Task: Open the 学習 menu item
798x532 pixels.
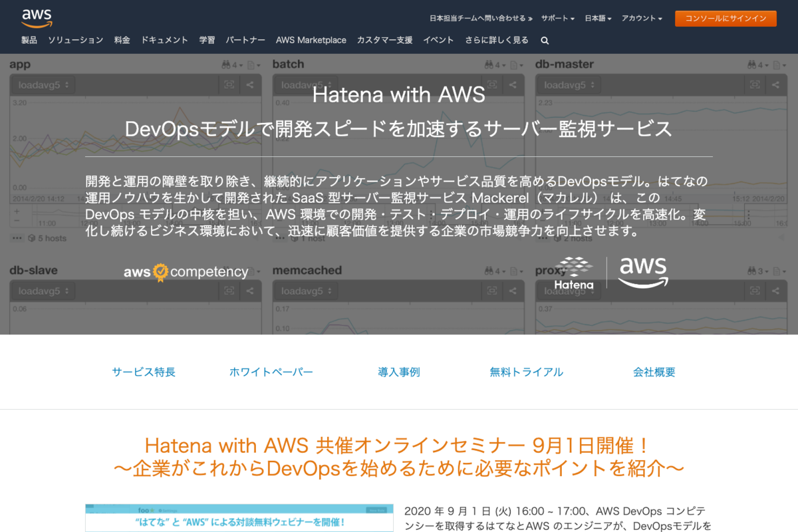Action: click(207, 40)
